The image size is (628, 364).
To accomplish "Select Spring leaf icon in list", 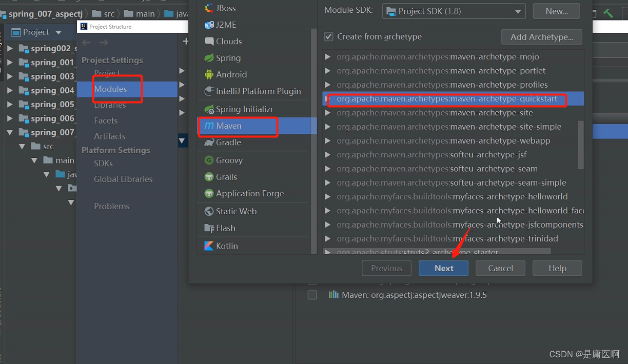I will click(x=209, y=58).
